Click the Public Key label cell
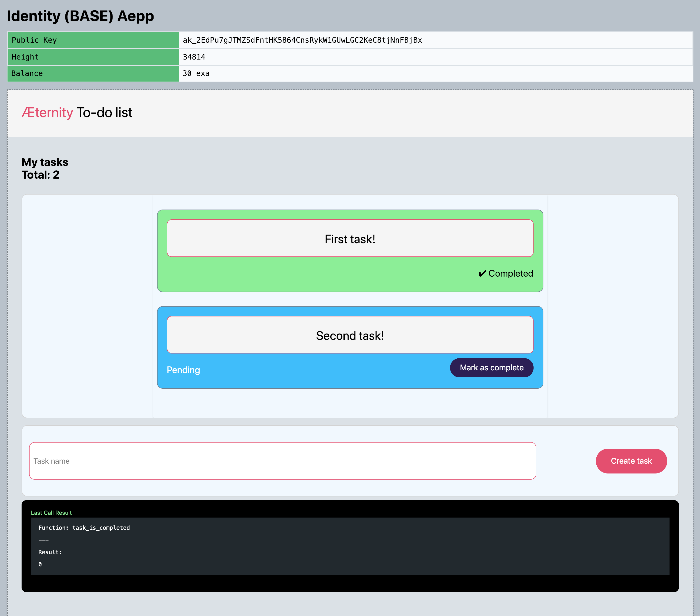Screen dimensions: 700x616 [x=34, y=40]
